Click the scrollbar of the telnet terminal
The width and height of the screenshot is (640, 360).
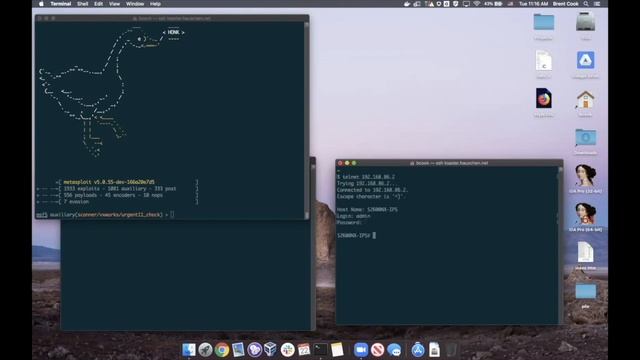(560, 245)
